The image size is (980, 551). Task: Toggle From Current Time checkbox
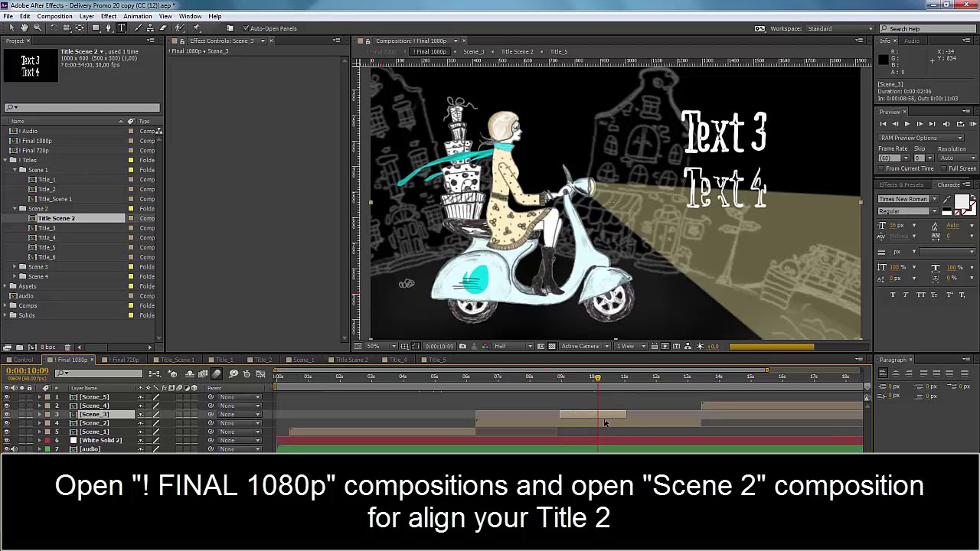(881, 168)
